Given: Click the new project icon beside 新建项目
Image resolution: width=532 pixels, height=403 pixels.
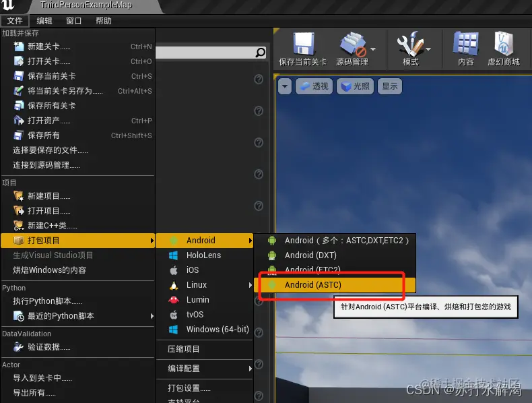Looking at the screenshot, I should [19, 196].
